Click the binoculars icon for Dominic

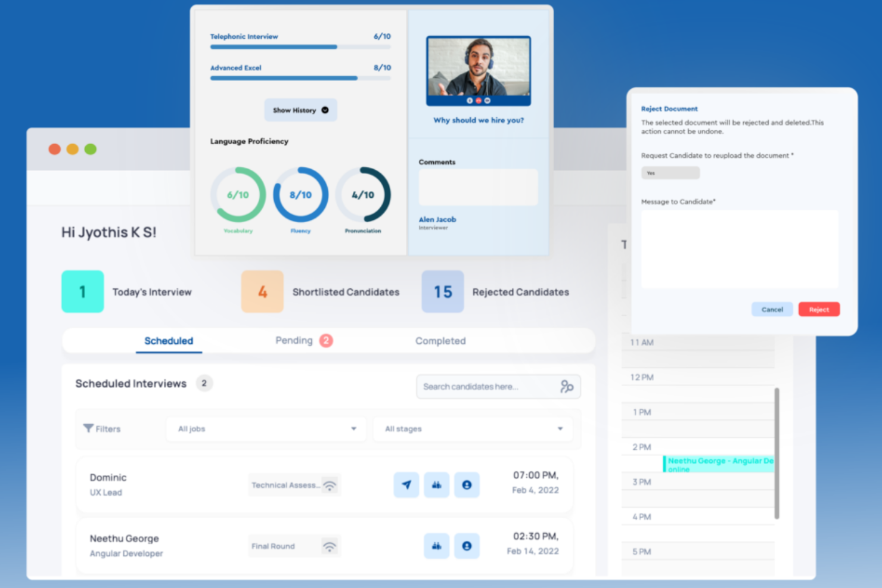coord(437,485)
